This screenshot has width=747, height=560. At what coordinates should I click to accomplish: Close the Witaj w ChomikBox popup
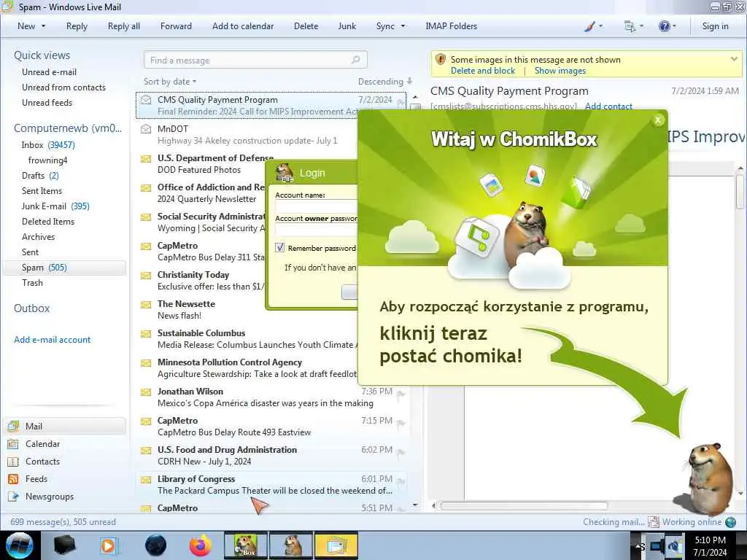point(658,120)
